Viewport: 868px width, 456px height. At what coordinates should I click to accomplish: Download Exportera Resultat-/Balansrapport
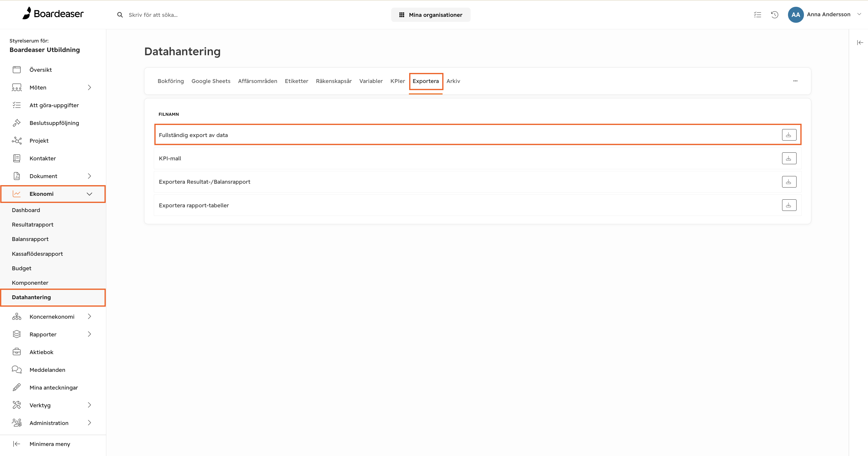(x=789, y=182)
